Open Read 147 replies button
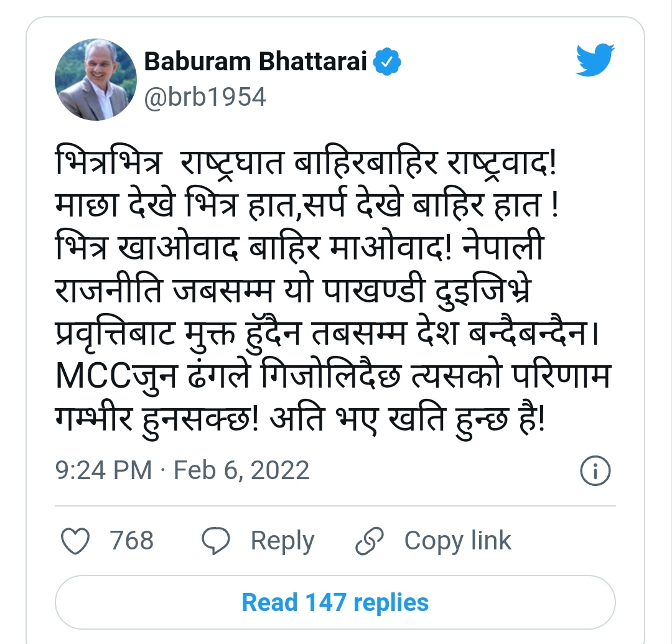 click(x=335, y=602)
